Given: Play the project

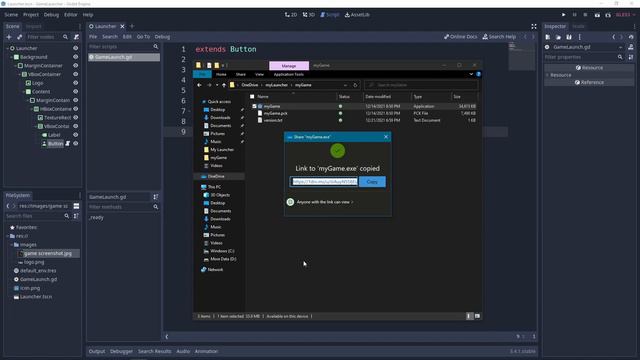Looking at the screenshot, I should tap(564, 15).
